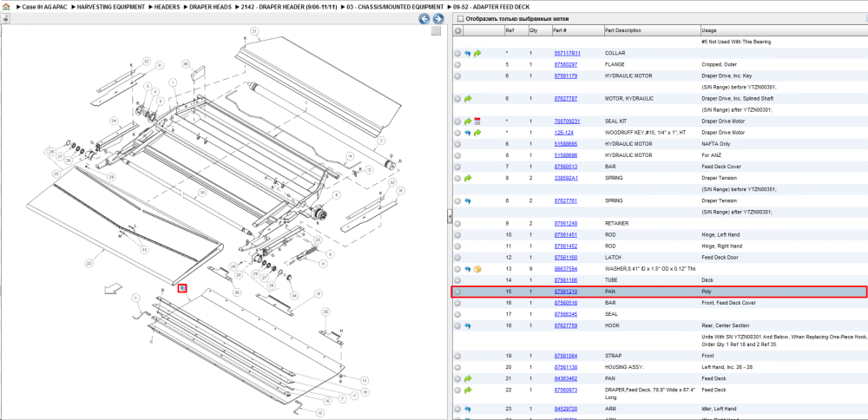Image resolution: width=868 pixels, height=420 pixels.
Task: Open '03 - CHASSIS/MOUNTED EQUIPMENT' breadcrumb
Action: click(x=396, y=7)
